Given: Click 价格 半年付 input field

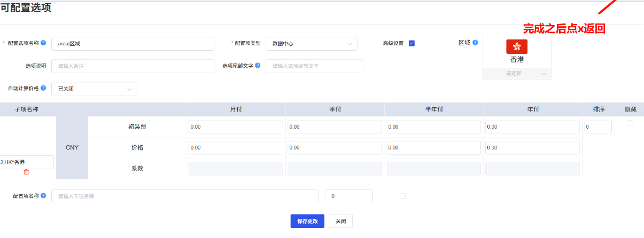Looking at the screenshot, I should coord(433,148).
